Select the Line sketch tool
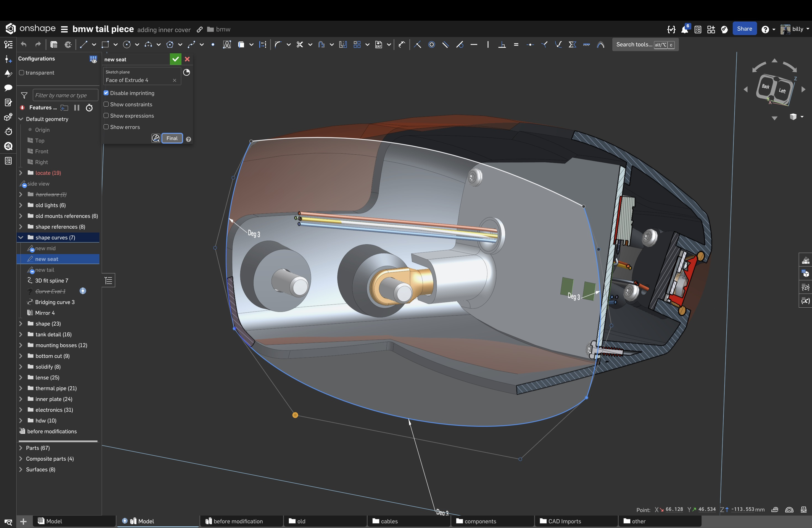The width and height of the screenshot is (812, 528). [x=84, y=45]
